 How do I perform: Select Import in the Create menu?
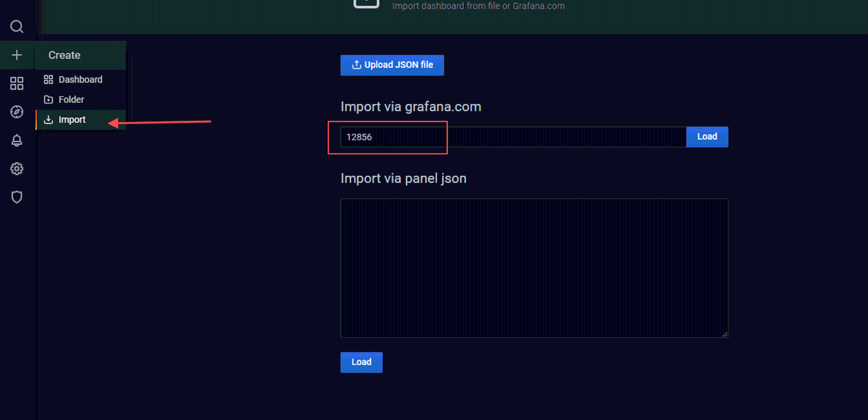(81, 120)
